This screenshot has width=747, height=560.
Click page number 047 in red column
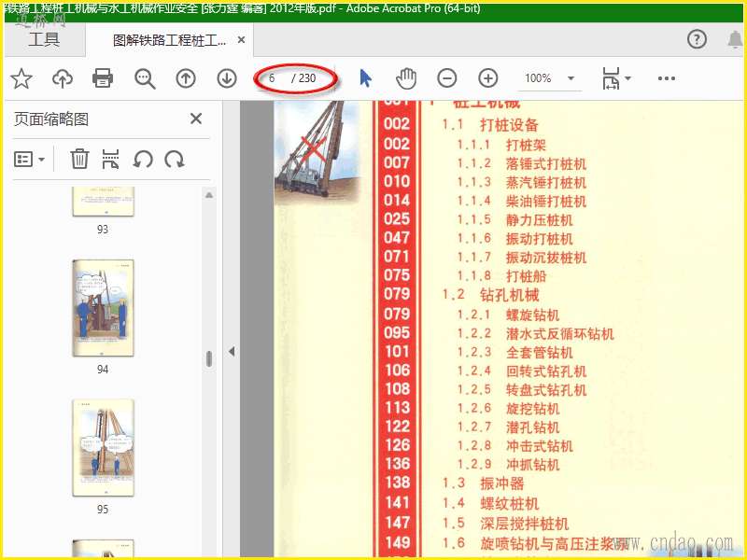point(397,238)
